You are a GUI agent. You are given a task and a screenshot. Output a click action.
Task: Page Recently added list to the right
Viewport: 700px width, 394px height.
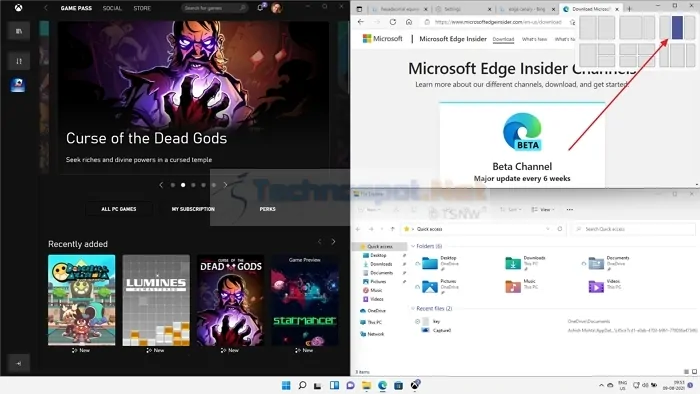coord(333,242)
